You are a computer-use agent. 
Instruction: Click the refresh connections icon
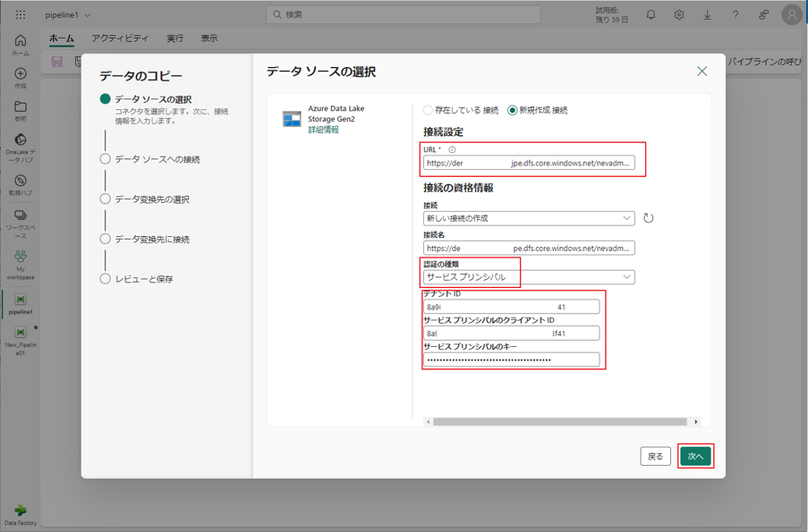pos(648,218)
